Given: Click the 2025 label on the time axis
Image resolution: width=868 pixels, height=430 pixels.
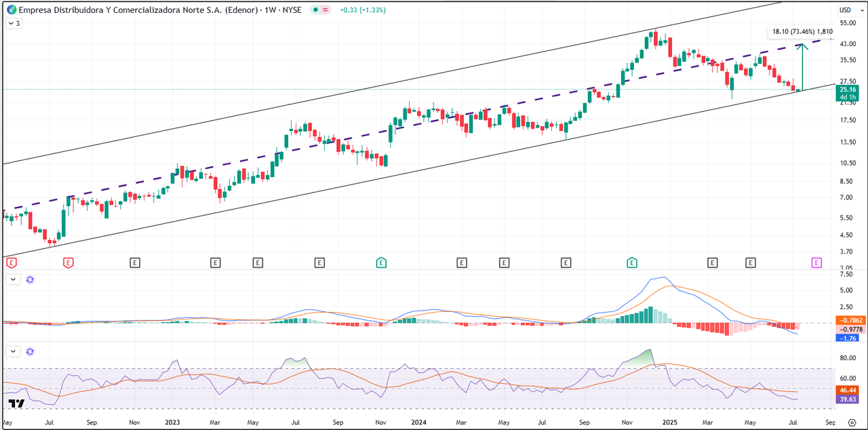Looking at the screenshot, I should coord(670,422).
